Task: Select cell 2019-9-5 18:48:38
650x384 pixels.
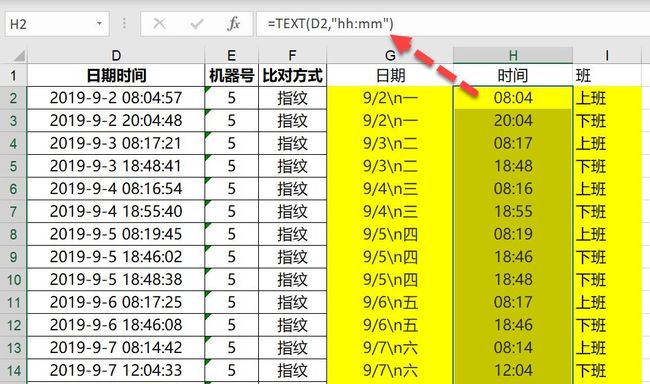Action: [x=116, y=279]
